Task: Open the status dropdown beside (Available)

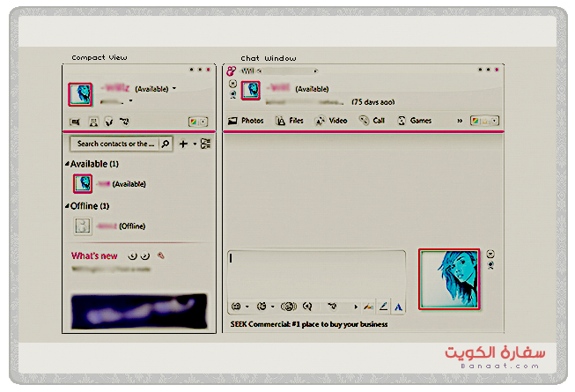Action: pos(174,89)
